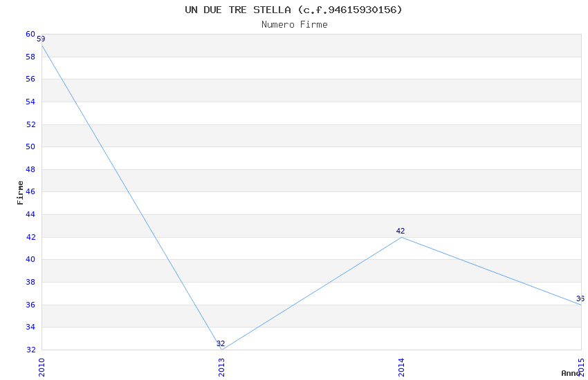This screenshot has width=588, height=380.
Task: Select the 50 y-axis tick label
Action: coord(30,146)
